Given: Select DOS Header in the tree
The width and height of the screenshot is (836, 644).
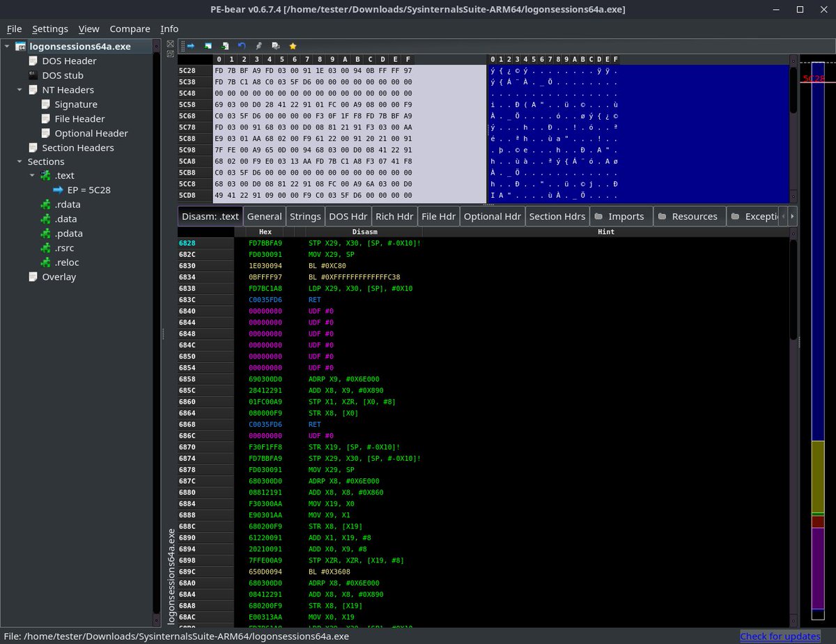Looking at the screenshot, I should pos(69,61).
